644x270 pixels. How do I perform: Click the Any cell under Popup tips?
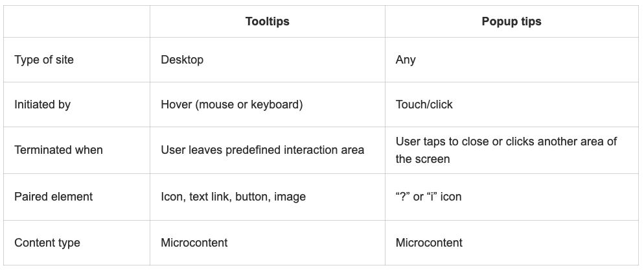(x=406, y=60)
